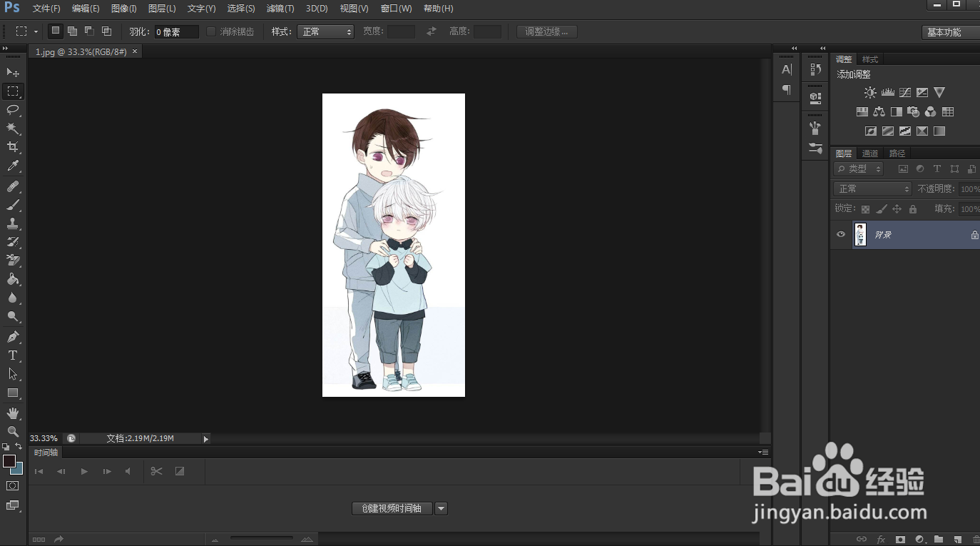This screenshot has width=980, height=546.
Task: Select the Hand tool
Action: (x=13, y=413)
